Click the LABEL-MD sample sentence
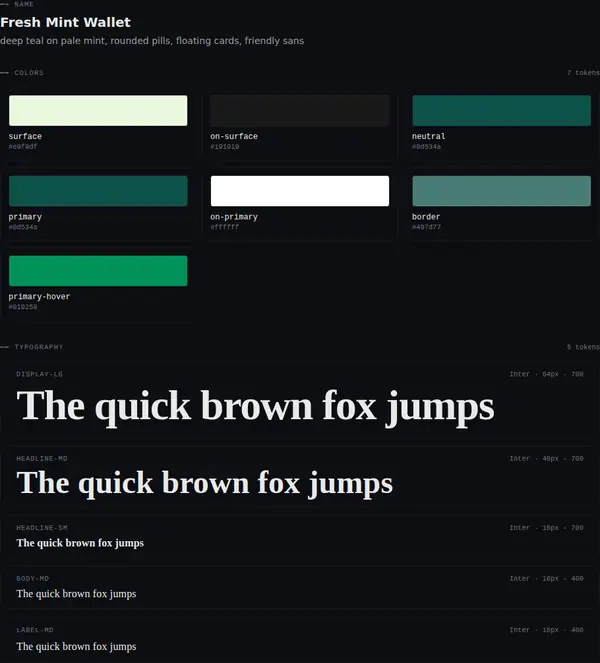 pos(76,647)
